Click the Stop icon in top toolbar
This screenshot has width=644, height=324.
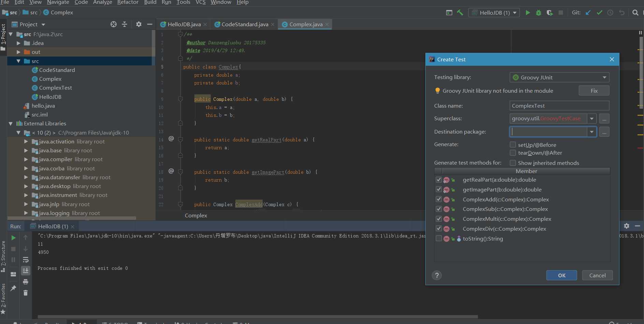tap(560, 13)
